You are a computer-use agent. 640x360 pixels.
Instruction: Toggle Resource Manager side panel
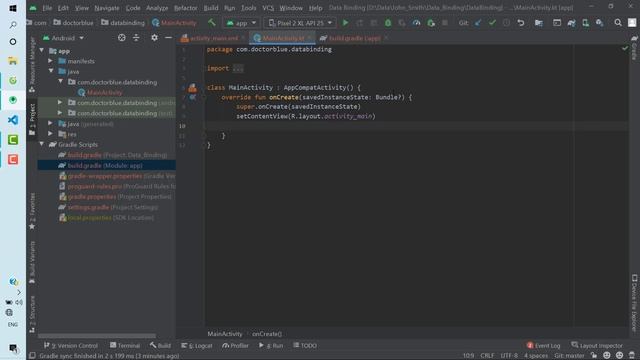pyautogui.click(x=32, y=64)
